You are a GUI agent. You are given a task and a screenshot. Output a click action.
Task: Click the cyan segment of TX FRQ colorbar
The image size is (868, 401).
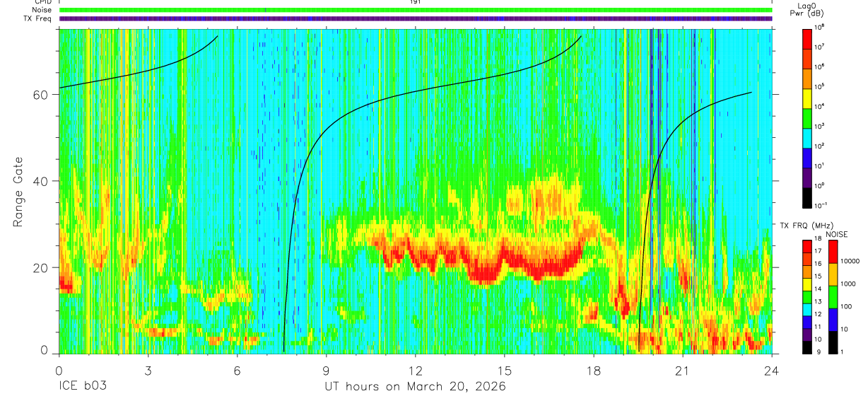tap(807, 309)
